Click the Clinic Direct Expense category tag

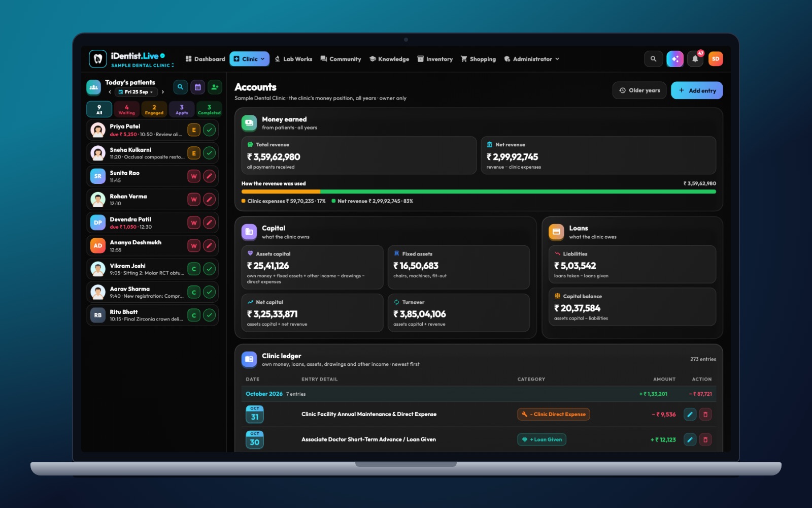pos(554,415)
